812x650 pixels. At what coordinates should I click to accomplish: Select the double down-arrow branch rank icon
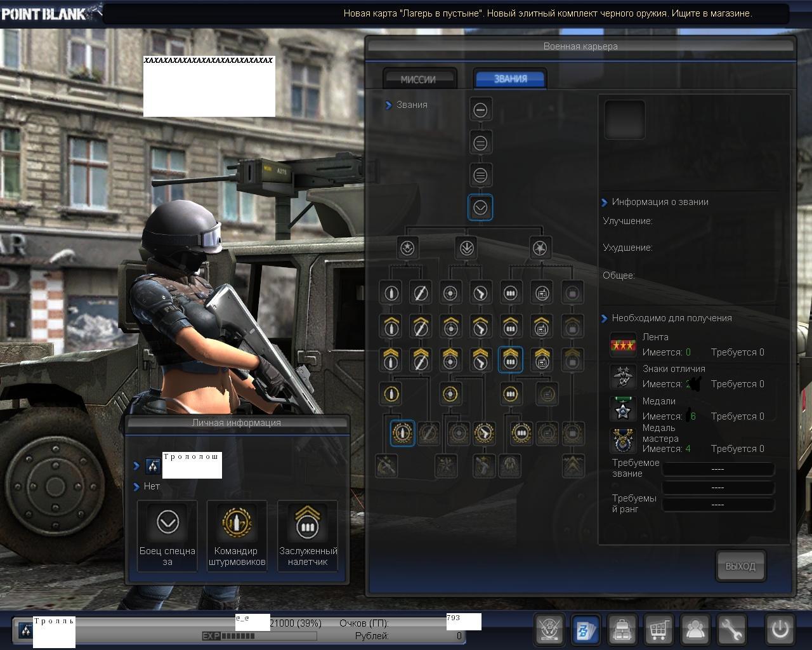pos(466,248)
